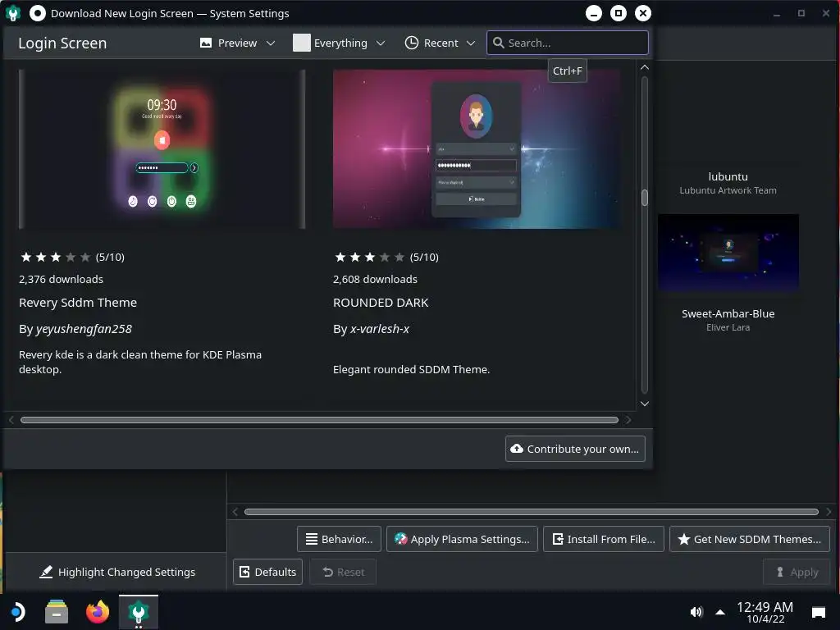Toggle Highlight Changed Settings

[x=117, y=572]
